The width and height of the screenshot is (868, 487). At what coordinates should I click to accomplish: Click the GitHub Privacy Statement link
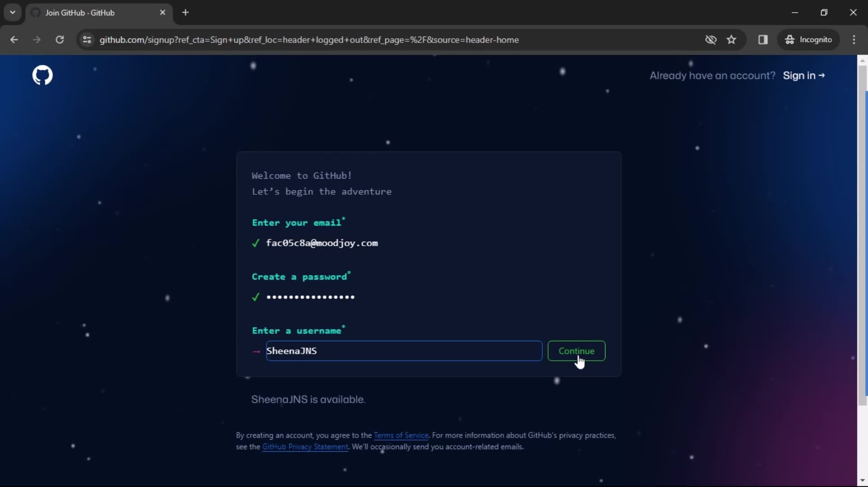pyautogui.click(x=305, y=446)
